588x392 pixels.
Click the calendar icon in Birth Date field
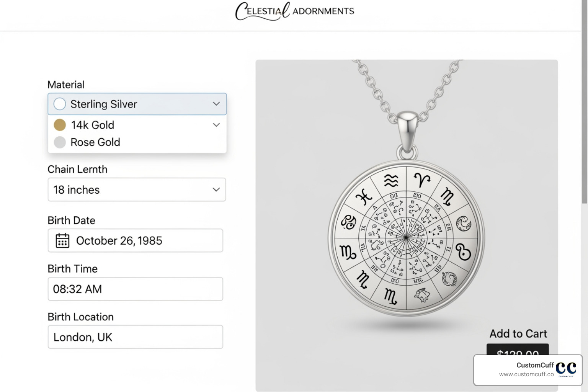coord(62,240)
